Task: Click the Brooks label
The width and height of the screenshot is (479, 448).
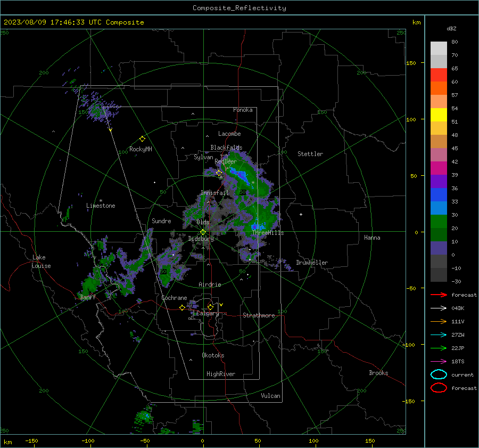Action: (378, 373)
